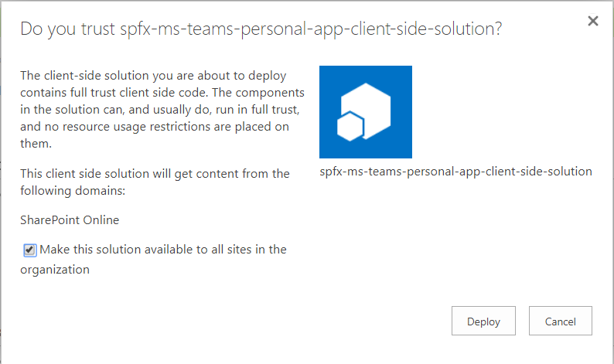The height and width of the screenshot is (364, 614).
Task: Click the "Make this solution available" label text
Action: pos(162,249)
